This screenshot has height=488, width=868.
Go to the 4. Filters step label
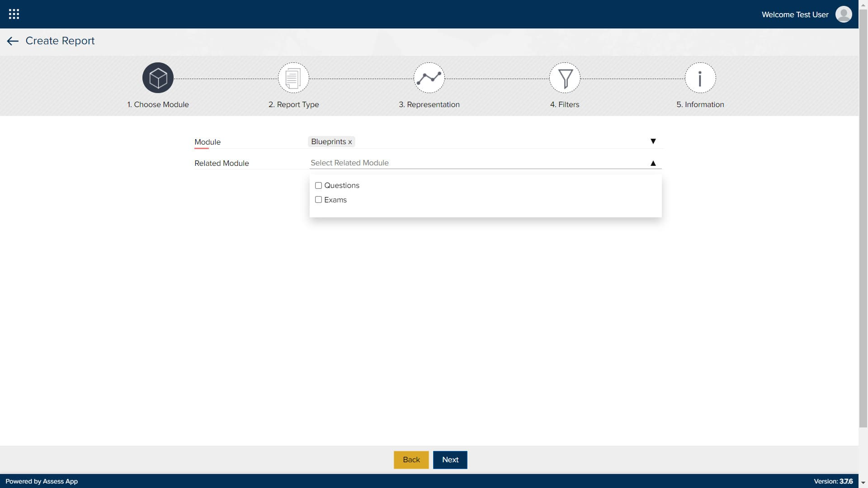tap(564, 104)
